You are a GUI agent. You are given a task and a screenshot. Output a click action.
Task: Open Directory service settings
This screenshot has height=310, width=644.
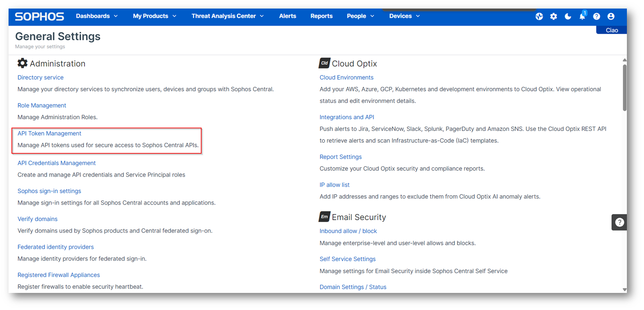40,77
